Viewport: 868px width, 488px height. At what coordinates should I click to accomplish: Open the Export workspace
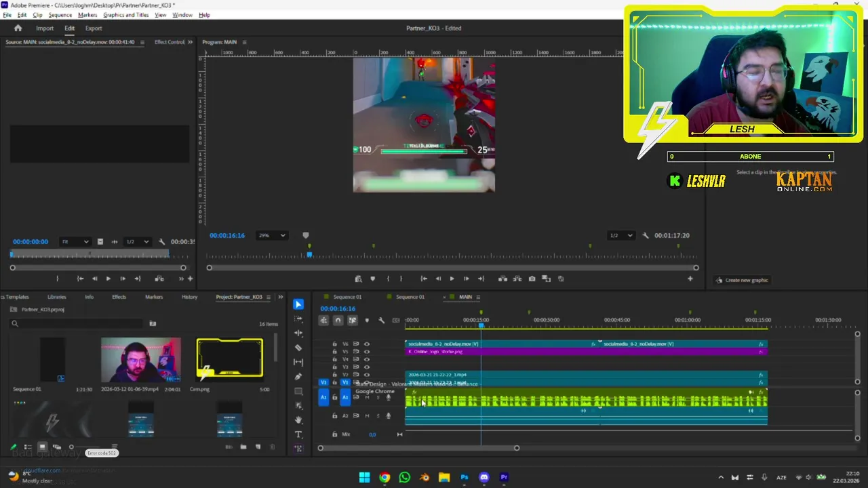point(94,28)
